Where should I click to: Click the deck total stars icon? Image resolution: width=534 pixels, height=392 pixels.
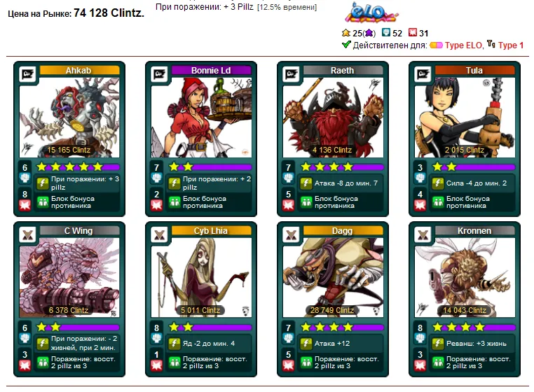pyautogui.click(x=346, y=33)
